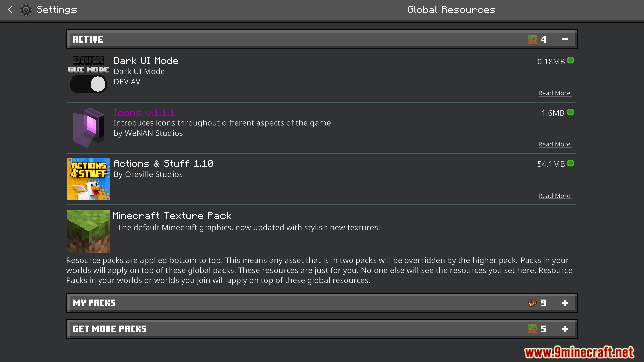Click the ACTIVE section header label
This screenshot has width=644, height=362.
[88, 39]
